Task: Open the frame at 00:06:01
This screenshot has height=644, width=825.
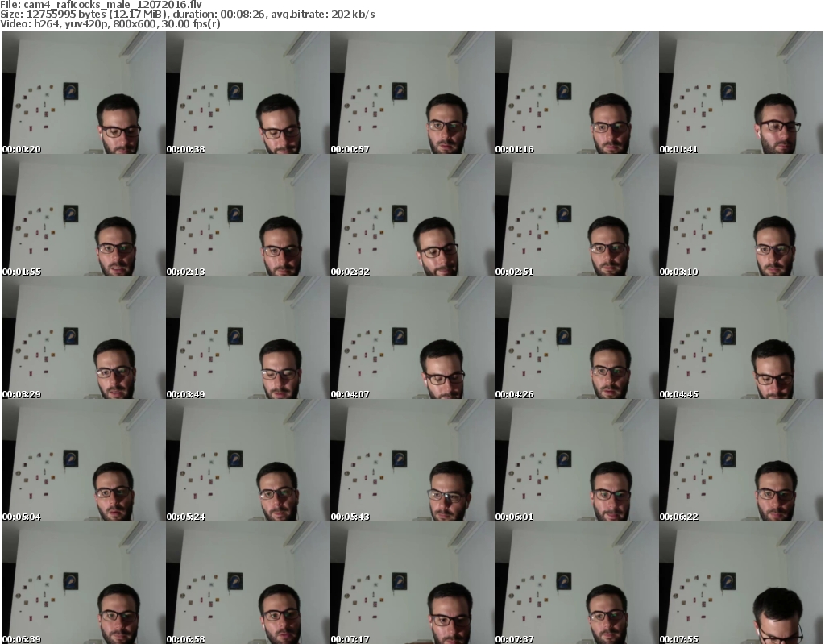Action: [577, 460]
